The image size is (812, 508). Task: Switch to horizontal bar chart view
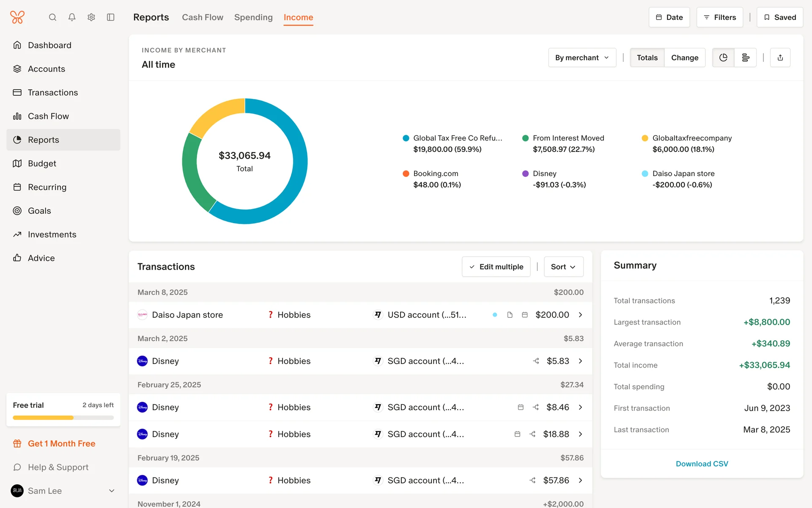point(746,58)
